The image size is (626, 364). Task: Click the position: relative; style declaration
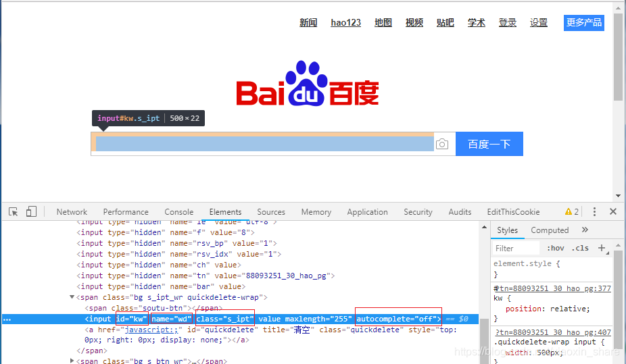point(548,309)
